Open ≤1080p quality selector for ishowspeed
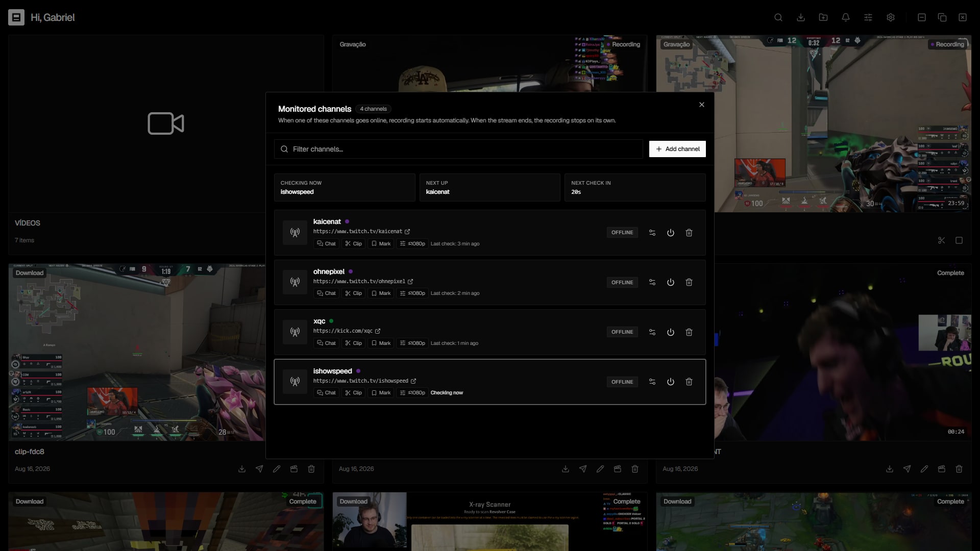Screen dimensions: 980x551 412,393
